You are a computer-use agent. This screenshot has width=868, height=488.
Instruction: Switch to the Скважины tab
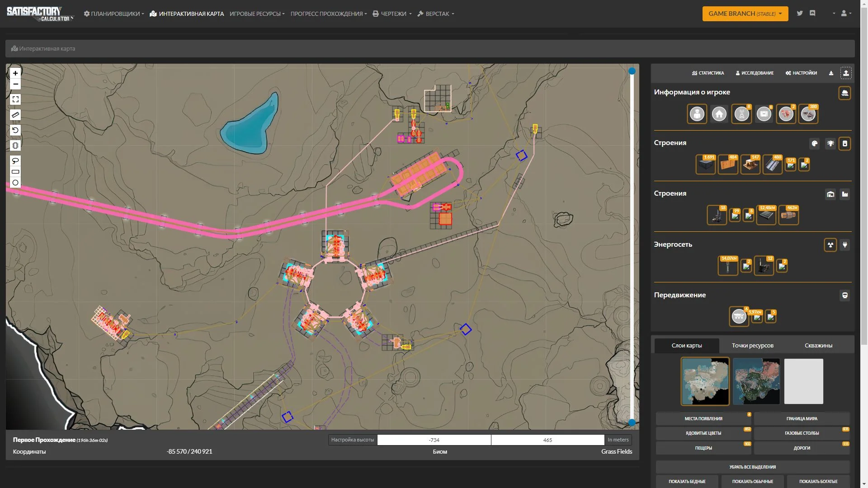coord(818,346)
